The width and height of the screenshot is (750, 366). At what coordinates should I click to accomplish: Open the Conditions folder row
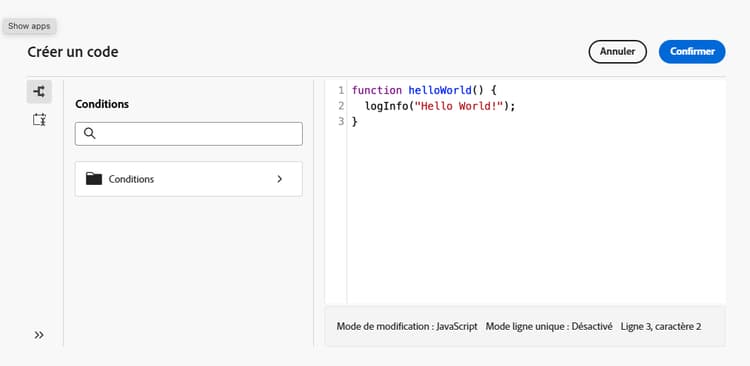(188, 179)
